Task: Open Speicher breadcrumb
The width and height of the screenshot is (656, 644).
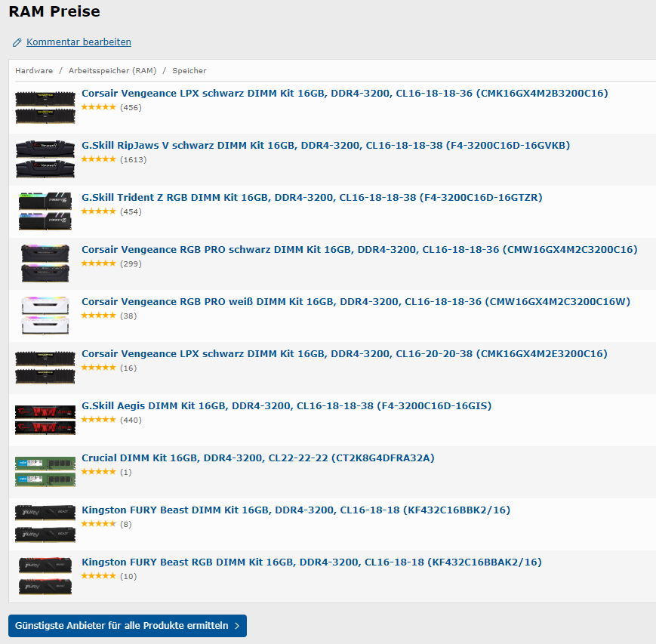Action: [189, 71]
